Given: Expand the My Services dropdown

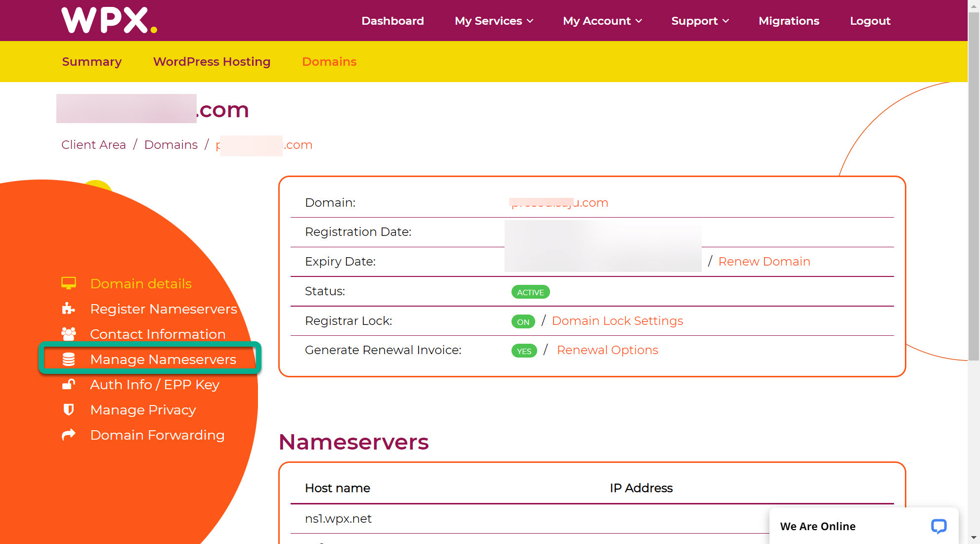Looking at the screenshot, I should coord(494,21).
